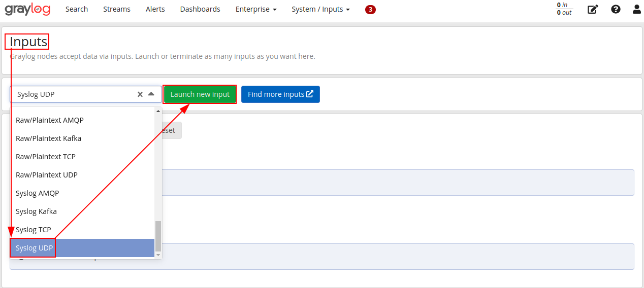Click Find more inputs button
The image size is (644, 288).
pyautogui.click(x=280, y=94)
